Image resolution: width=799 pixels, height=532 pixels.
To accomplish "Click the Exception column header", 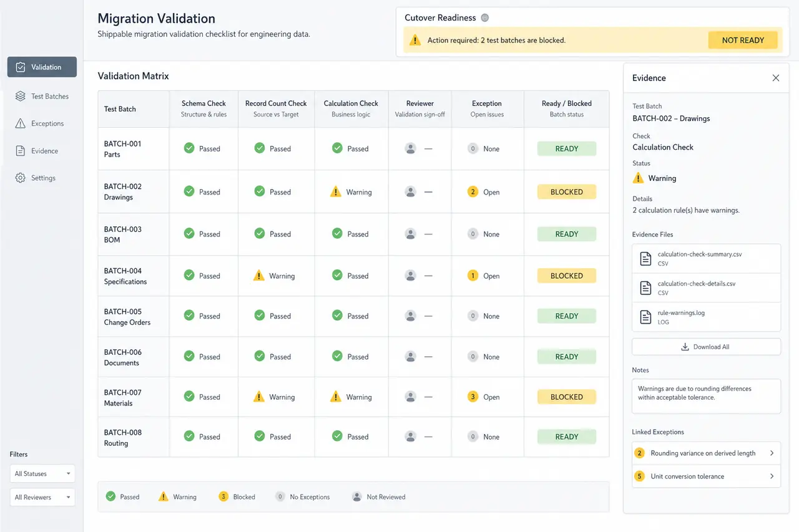I will point(487,109).
